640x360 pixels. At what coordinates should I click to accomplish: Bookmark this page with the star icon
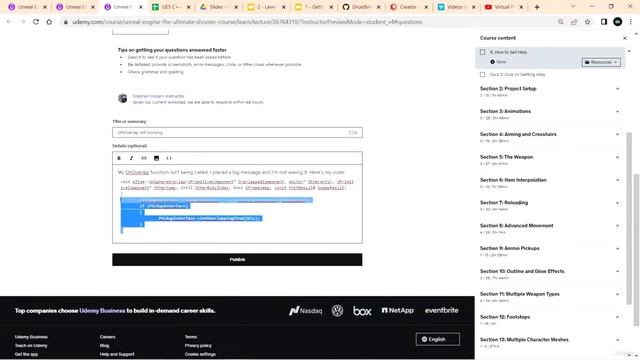[x=587, y=22]
